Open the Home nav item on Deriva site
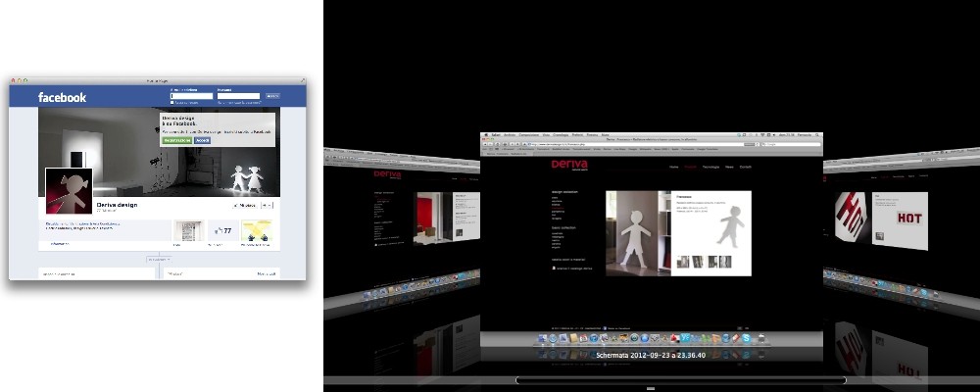 click(x=674, y=167)
